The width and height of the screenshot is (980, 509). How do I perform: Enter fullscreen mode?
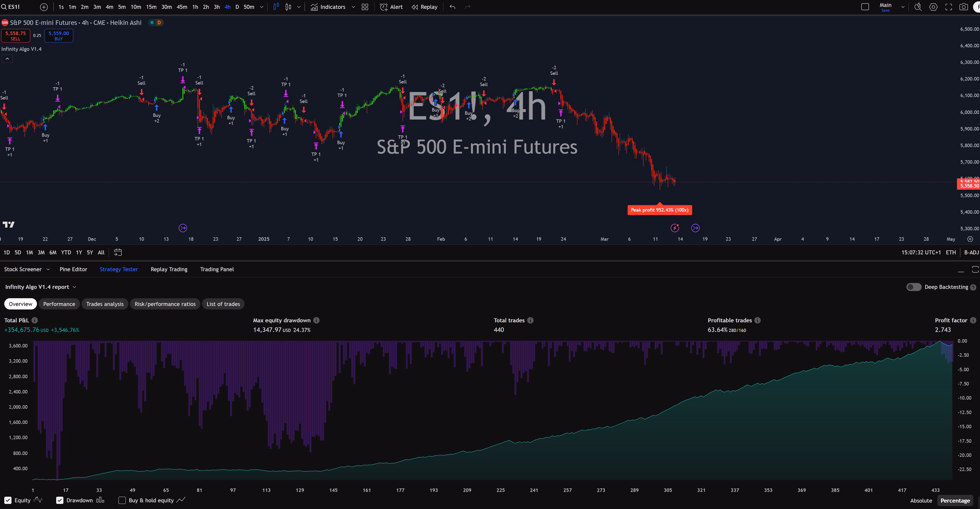pyautogui.click(x=948, y=7)
